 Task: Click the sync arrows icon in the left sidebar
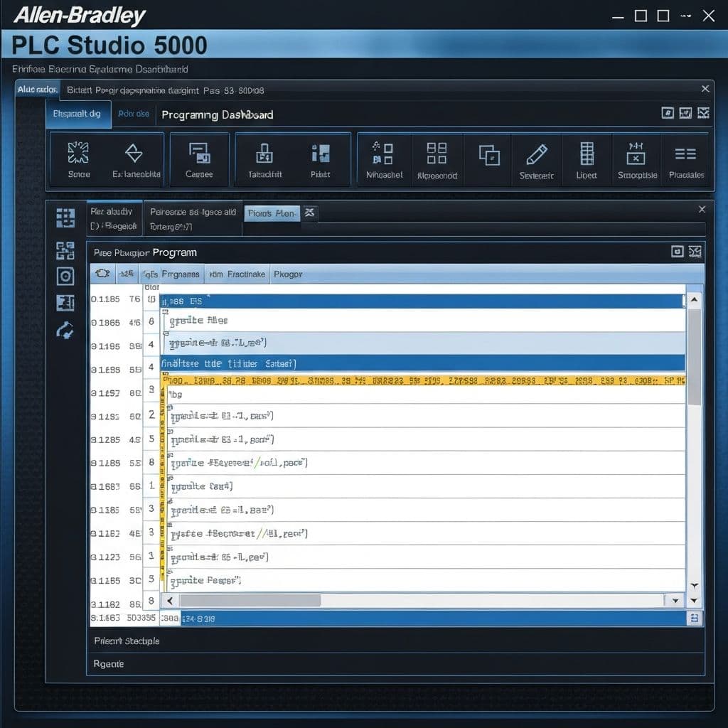point(65,328)
